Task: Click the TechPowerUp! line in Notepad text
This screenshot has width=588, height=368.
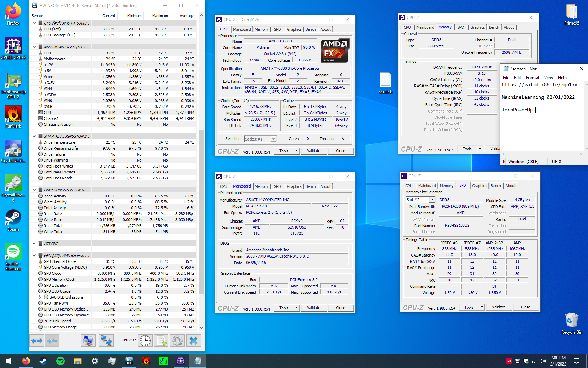Action: click(518, 110)
